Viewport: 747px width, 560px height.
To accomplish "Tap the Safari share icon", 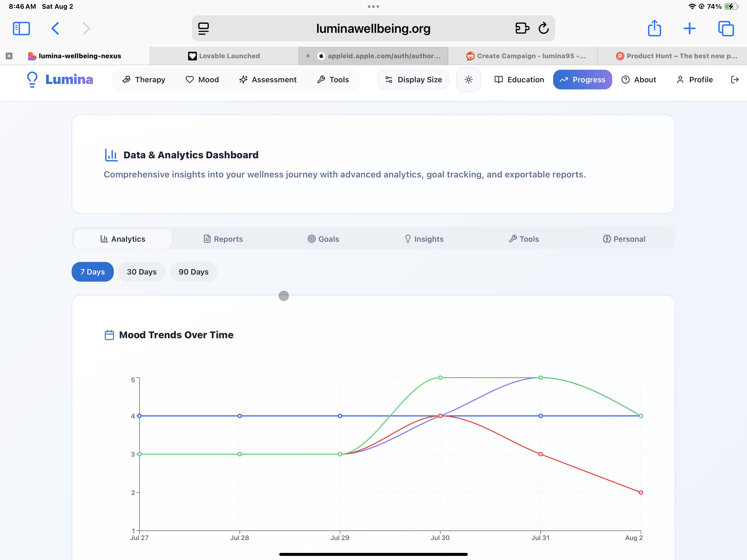I will 654,28.
